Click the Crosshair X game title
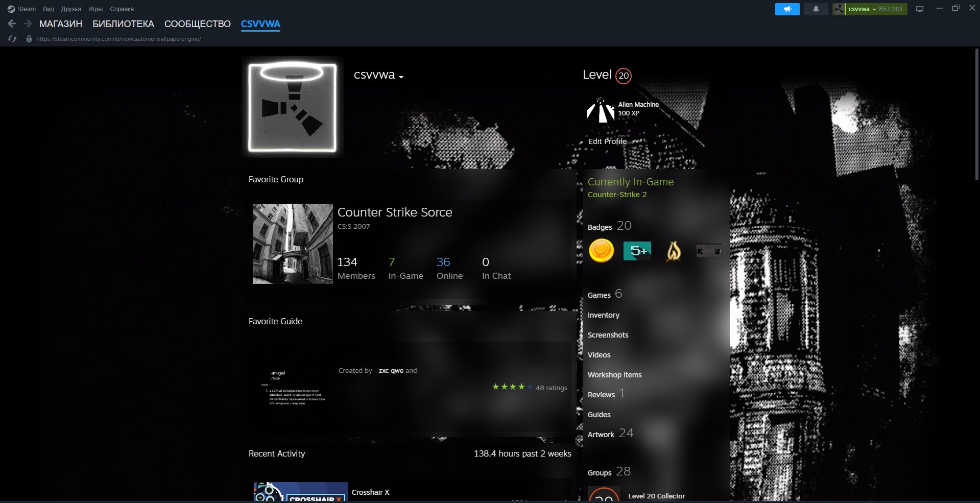Screen dimensions: 980x503 point(370,492)
